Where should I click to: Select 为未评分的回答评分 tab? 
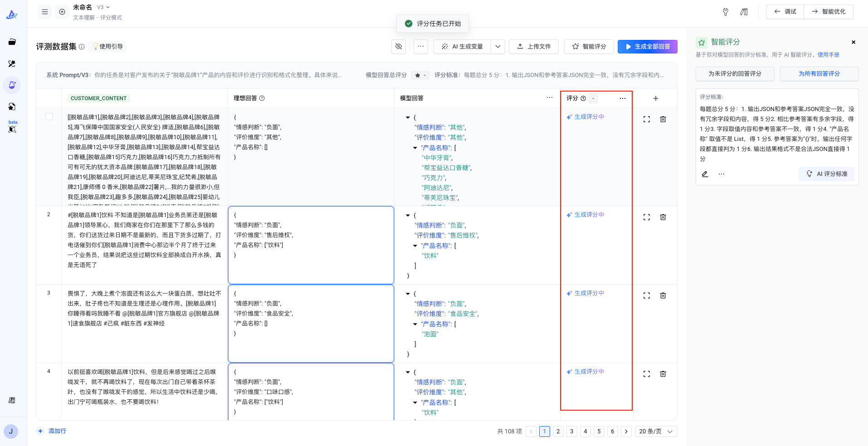point(735,74)
